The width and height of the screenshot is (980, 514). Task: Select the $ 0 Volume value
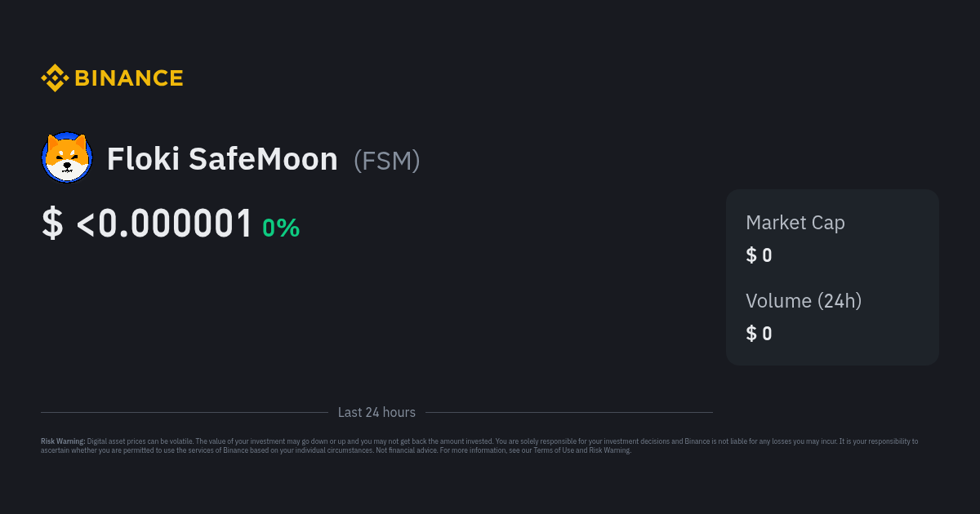(759, 334)
